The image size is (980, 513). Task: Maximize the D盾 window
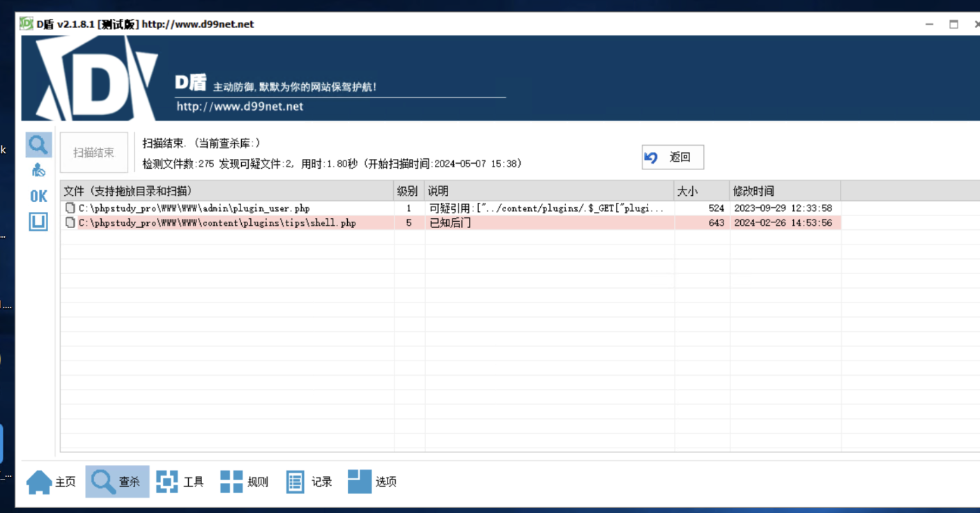pyautogui.click(x=954, y=24)
